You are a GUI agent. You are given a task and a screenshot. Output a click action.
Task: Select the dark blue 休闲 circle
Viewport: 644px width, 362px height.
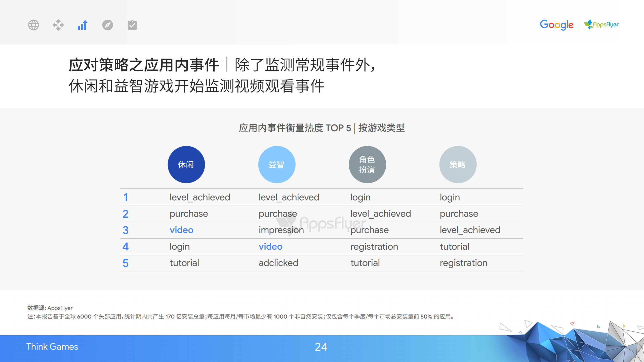click(x=186, y=165)
